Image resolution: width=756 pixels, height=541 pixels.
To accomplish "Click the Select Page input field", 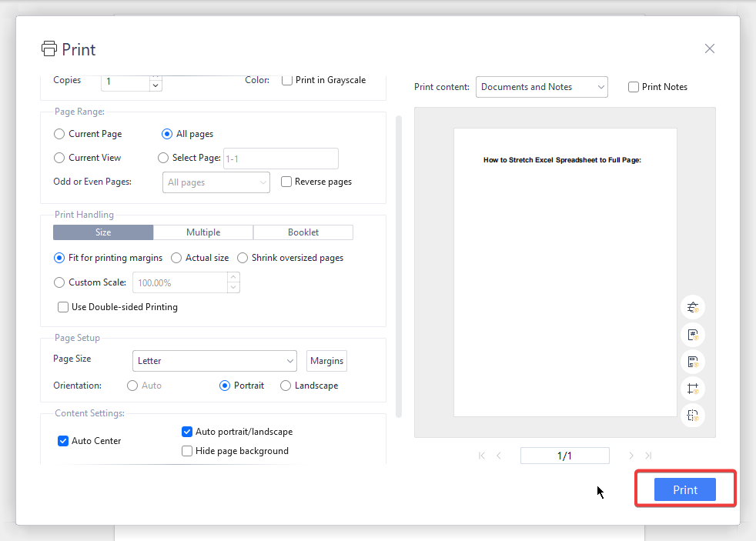I will pyautogui.click(x=280, y=158).
